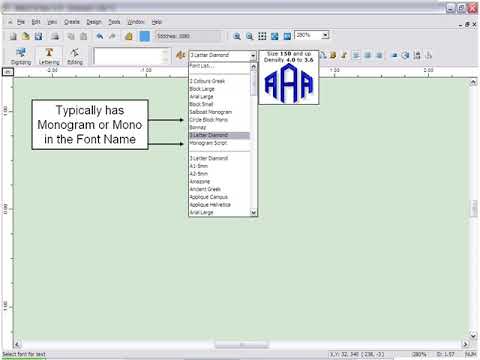The image size is (480, 360).
Task: Click the Copy icon
Action: (71, 36)
